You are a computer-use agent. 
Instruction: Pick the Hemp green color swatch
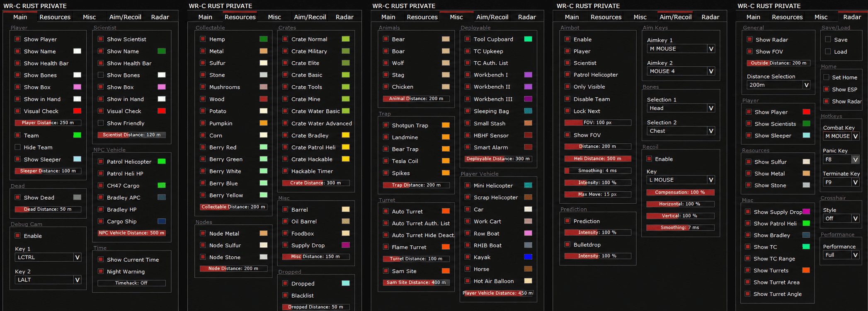tap(263, 39)
